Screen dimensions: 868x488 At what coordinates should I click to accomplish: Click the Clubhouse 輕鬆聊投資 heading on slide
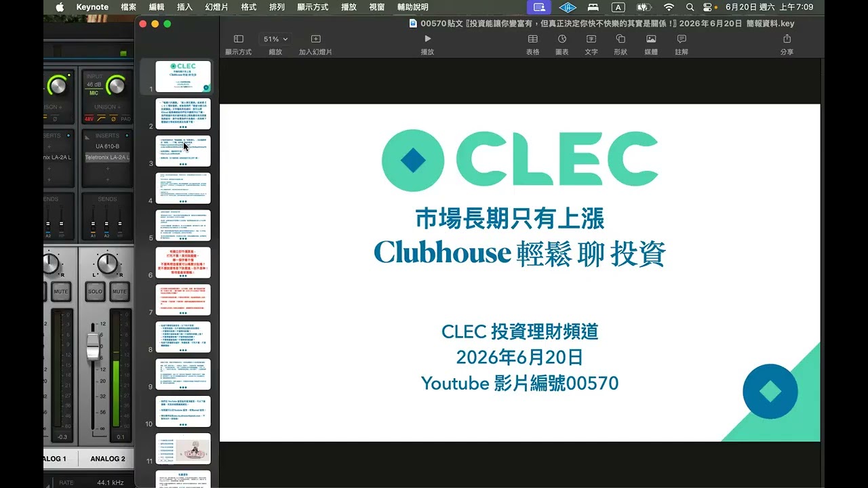click(x=519, y=253)
